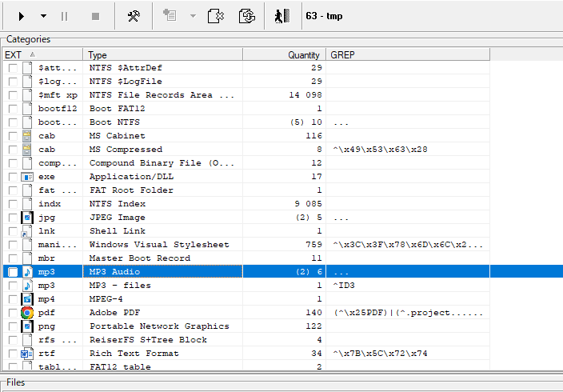Screen dimensions: 563x392
Task: Click the exe Application/DLL file icon
Action: tap(27, 177)
